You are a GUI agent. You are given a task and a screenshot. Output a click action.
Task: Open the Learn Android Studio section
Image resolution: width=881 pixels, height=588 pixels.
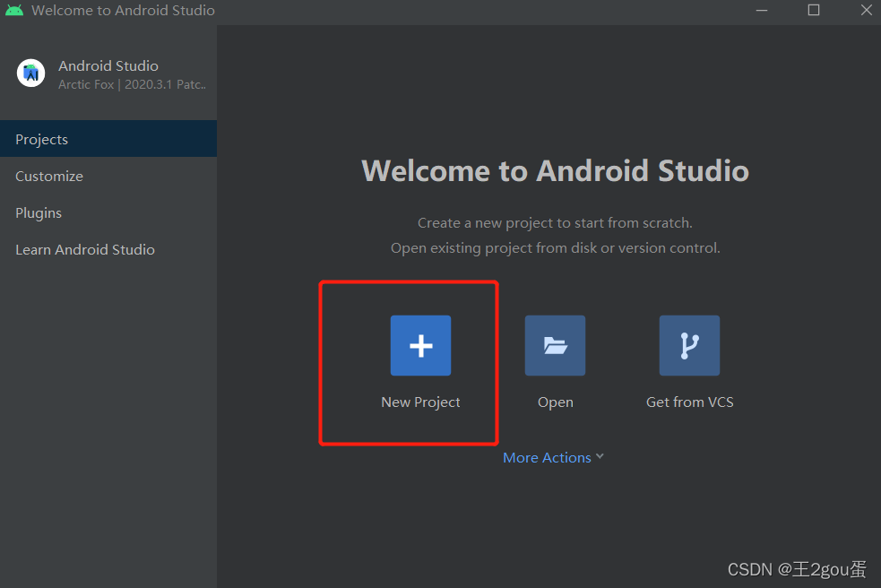click(108, 249)
